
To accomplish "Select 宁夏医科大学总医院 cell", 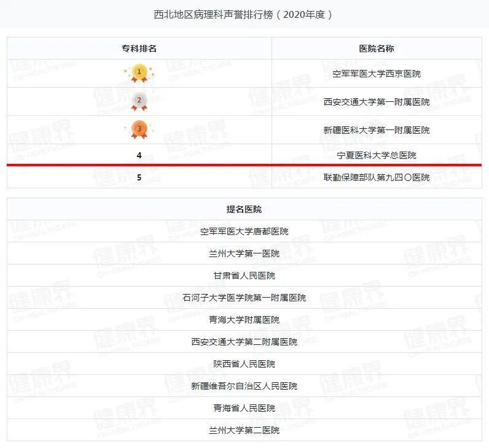I will 377,155.
